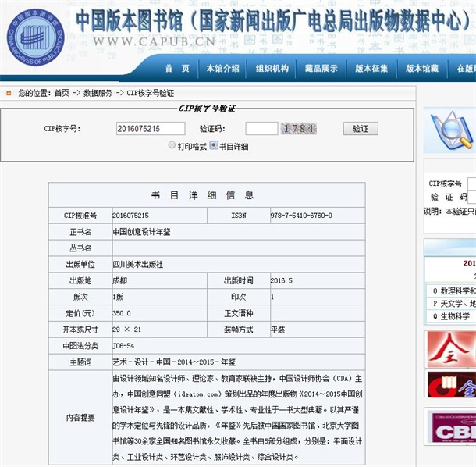Screen dimensions: 476x467
Task: Open the 版本馆藏 menu item
Action: pyautogui.click(x=422, y=69)
